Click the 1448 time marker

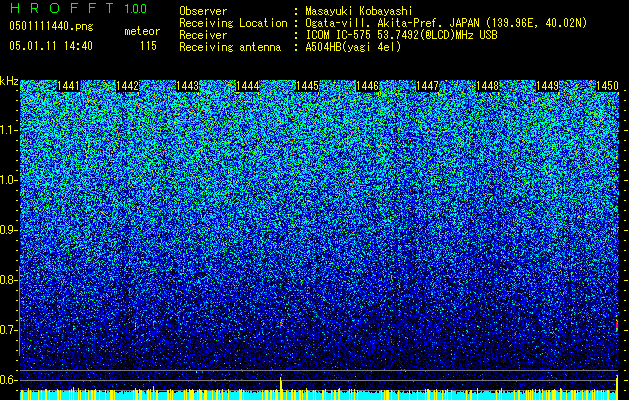coord(487,86)
